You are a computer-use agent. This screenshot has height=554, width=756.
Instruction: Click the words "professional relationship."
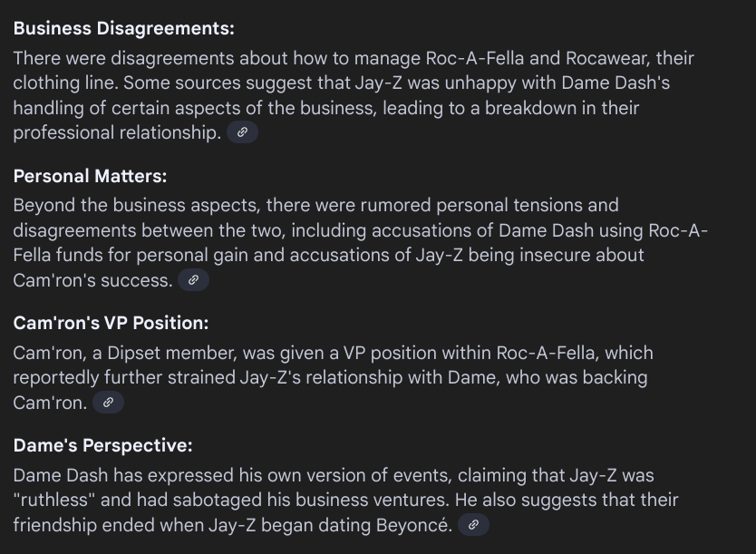117,132
